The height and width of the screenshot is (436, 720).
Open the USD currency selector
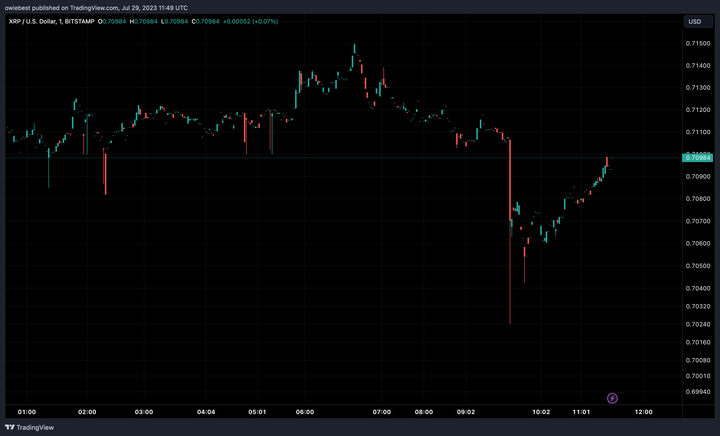coord(698,22)
